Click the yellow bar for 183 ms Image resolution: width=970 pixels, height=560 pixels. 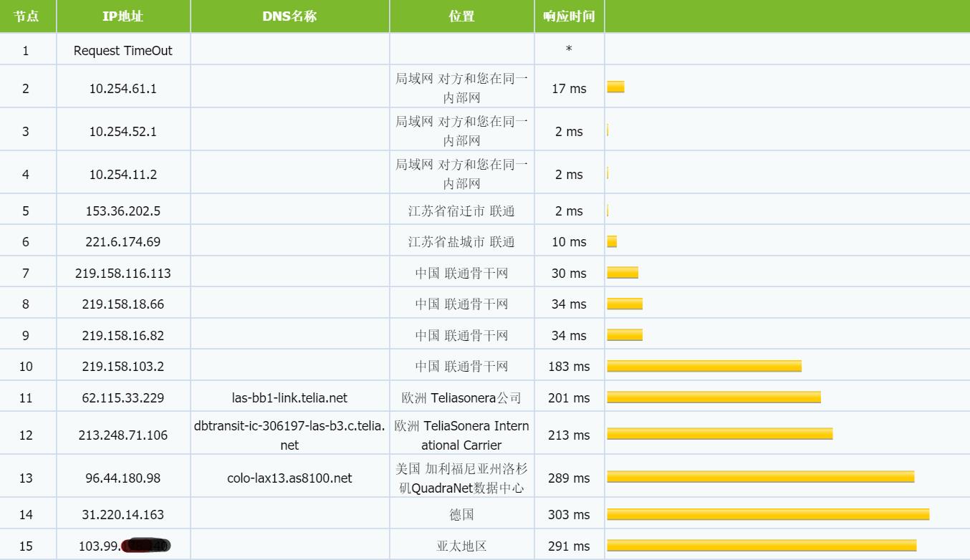click(704, 366)
